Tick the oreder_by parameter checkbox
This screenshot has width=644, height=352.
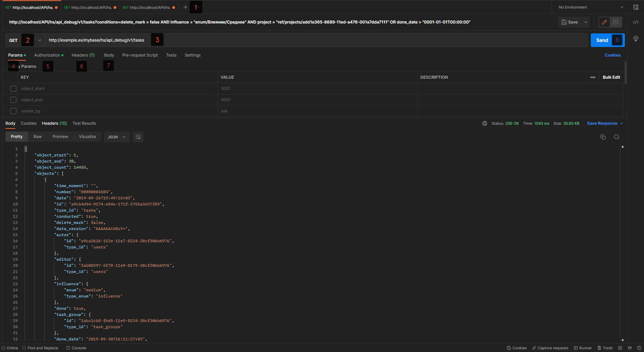tap(13, 111)
